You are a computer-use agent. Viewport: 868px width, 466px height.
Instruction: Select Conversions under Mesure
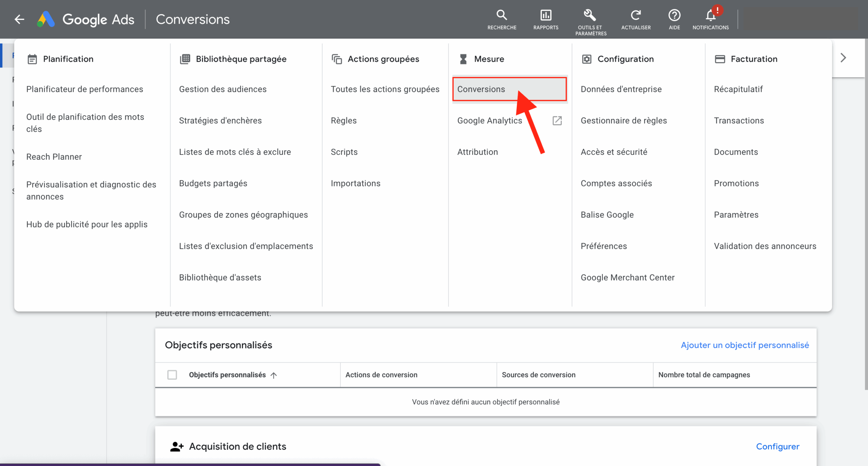tap(481, 89)
